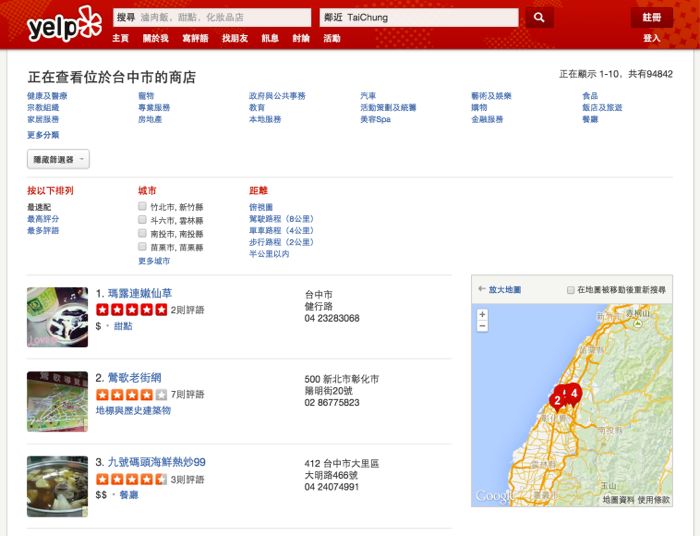This screenshot has width=700, height=536.
Task: Open the 鶯歌老街網 business listing
Action: [x=134, y=378]
